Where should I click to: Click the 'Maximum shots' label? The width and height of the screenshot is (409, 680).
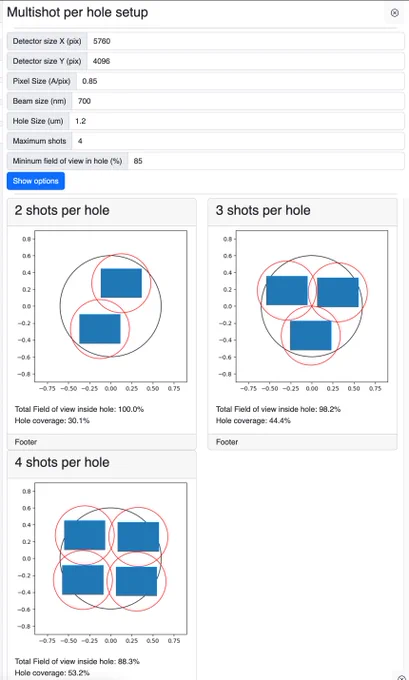coord(39,141)
